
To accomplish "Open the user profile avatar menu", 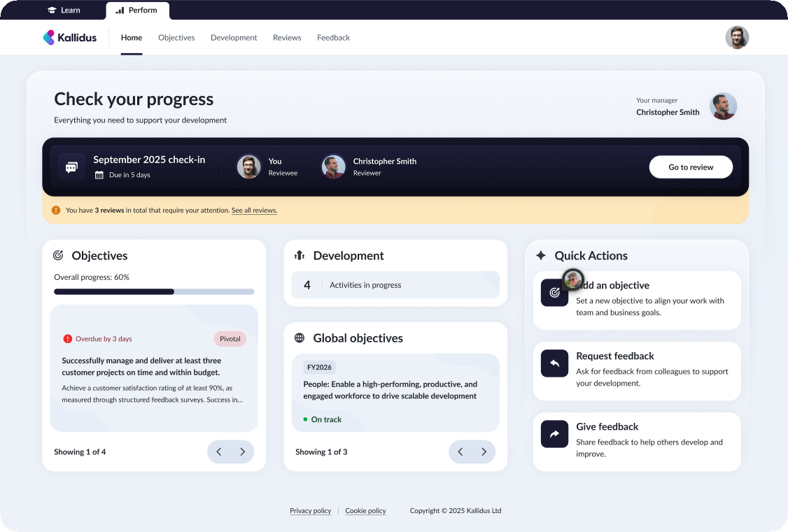I will [737, 38].
